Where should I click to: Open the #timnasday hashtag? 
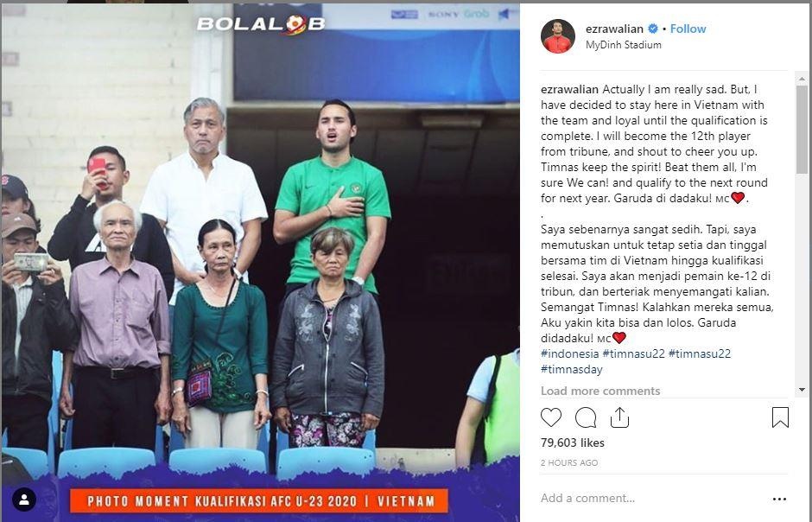572,369
